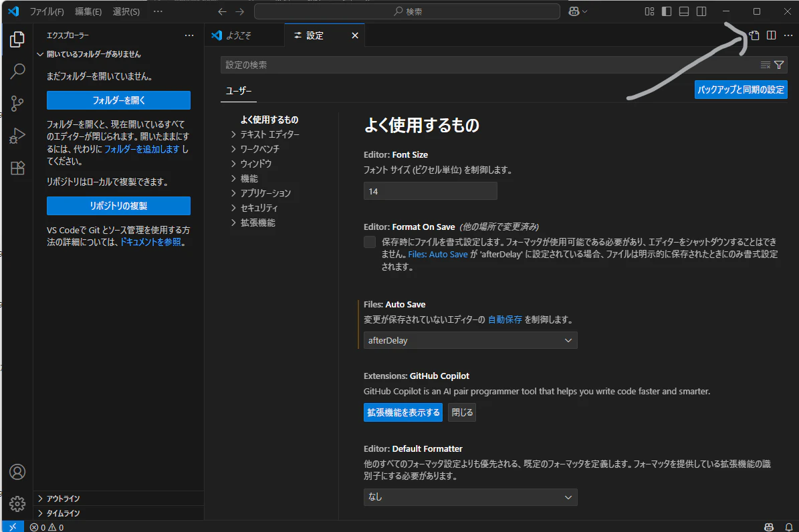Follow the フォルダーを追加します link
The width and height of the screenshot is (799, 532).
pos(142,149)
